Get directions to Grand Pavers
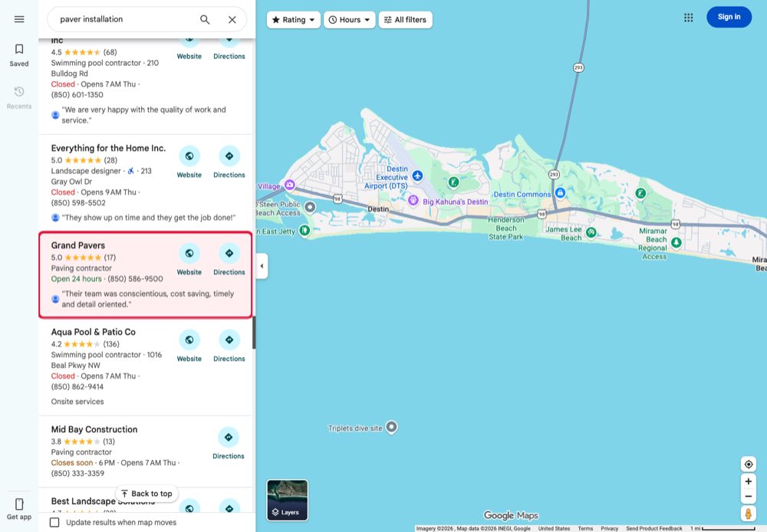Image resolution: width=767 pixels, height=532 pixels. tap(229, 259)
